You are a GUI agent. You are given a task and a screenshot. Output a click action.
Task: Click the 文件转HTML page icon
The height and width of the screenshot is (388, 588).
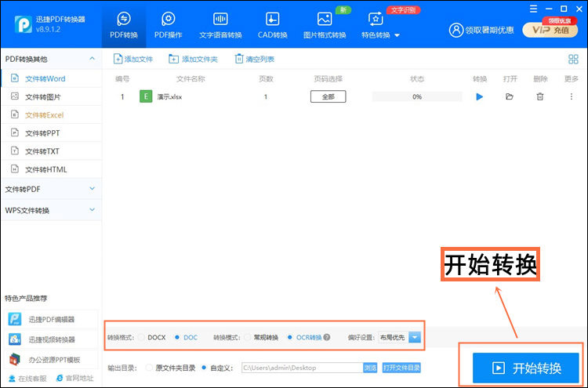(x=15, y=169)
